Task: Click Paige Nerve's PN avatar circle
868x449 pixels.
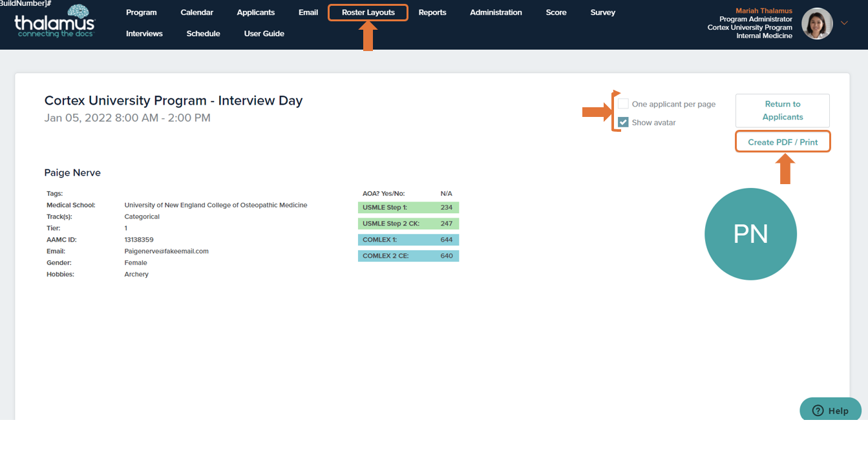Action: pyautogui.click(x=750, y=234)
